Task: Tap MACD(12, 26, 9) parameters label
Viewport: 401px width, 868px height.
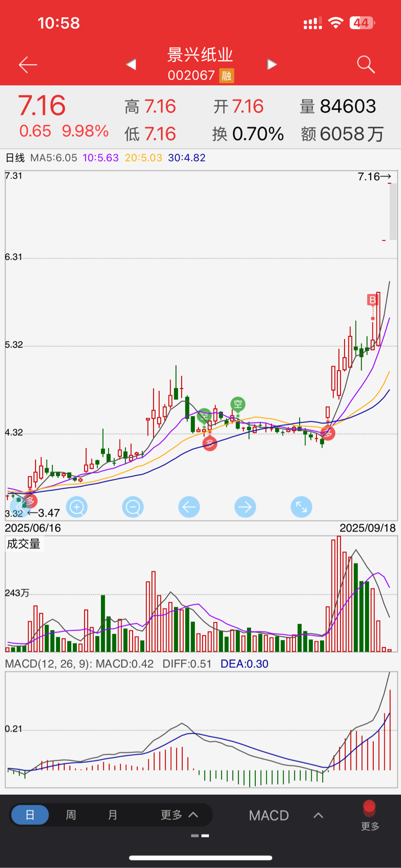Action: [48, 664]
